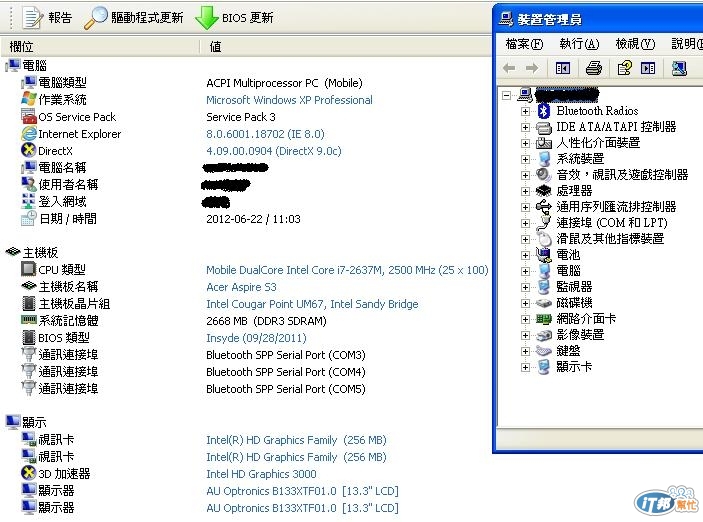Select 'Service Pack 3' value text
This screenshot has height=522, width=703.
pyautogui.click(x=241, y=117)
